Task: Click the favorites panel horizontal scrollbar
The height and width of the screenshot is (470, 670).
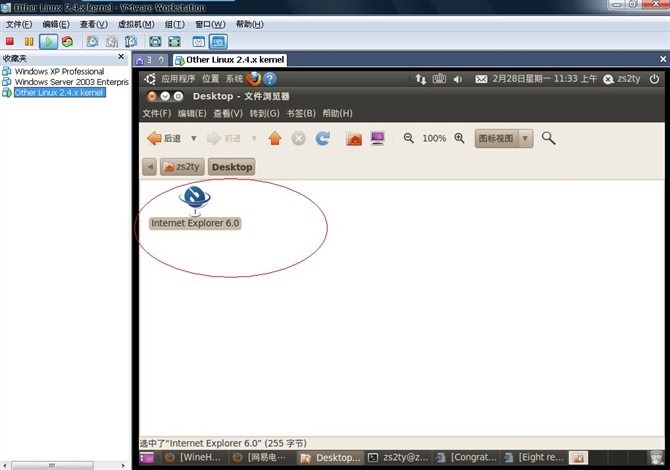Action: pyautogui.click(x=52, y=465)
